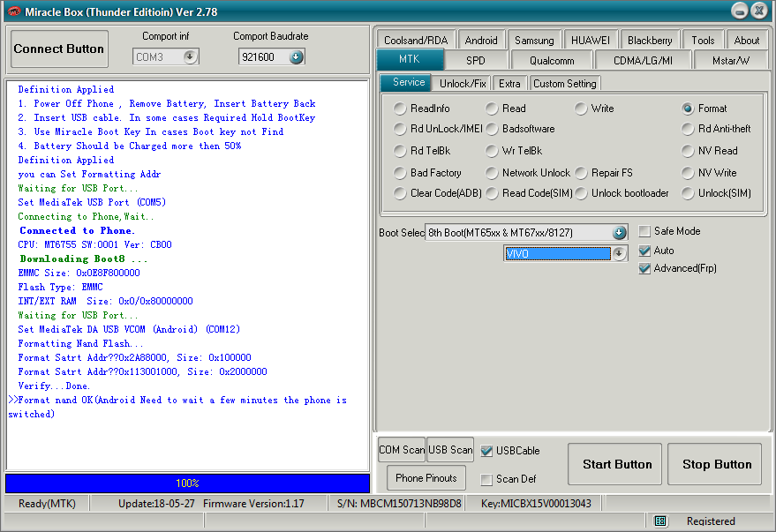Open the Custom Setting sub-tab
This screenshot has height=532, width=776.
coord(565,84)
